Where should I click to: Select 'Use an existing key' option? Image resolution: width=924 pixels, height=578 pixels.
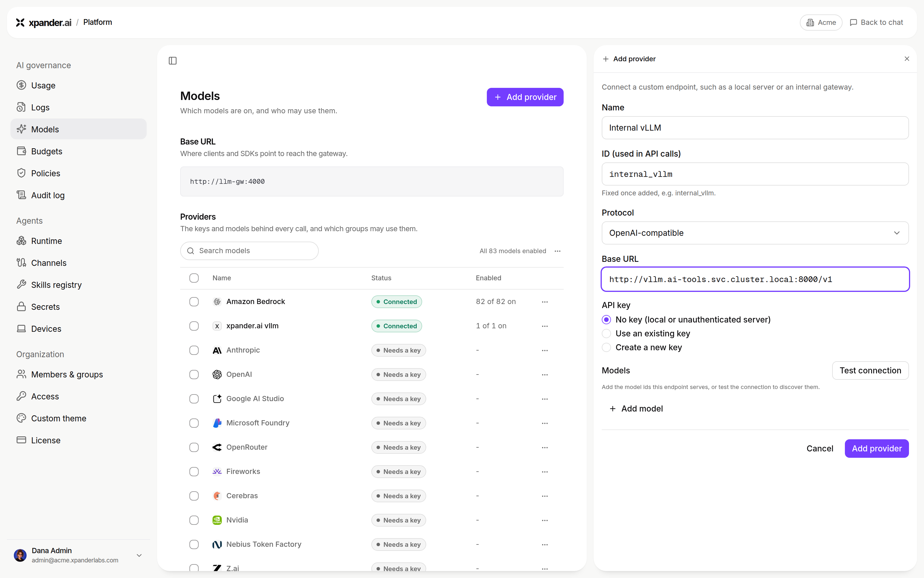pos(606,333)
